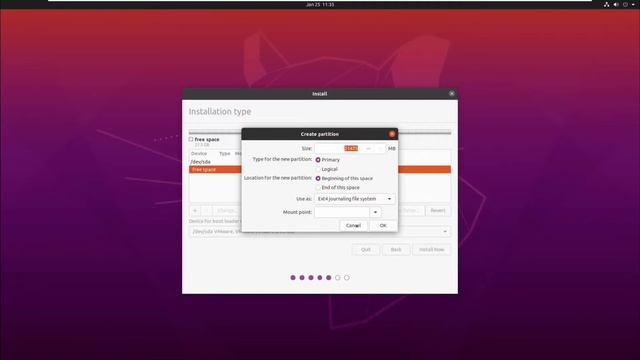640x360 pixels.
Task: Decrease partition size with minus stepper
Action: pos(368,149)
